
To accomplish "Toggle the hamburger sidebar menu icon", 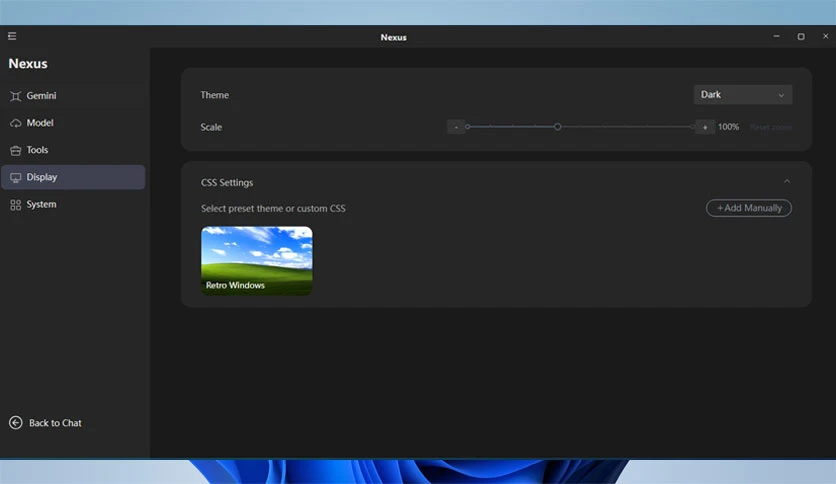I will click(x=12, y=36).
